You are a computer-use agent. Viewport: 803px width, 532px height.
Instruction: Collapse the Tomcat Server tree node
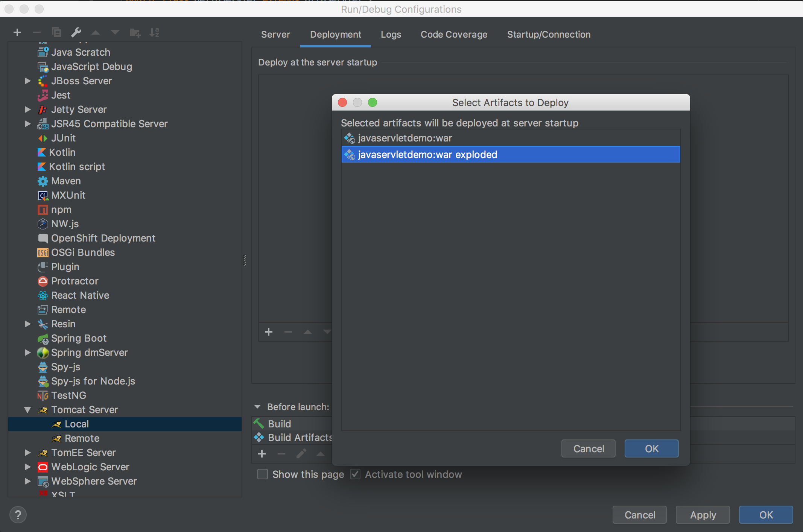tap(27, 410)
